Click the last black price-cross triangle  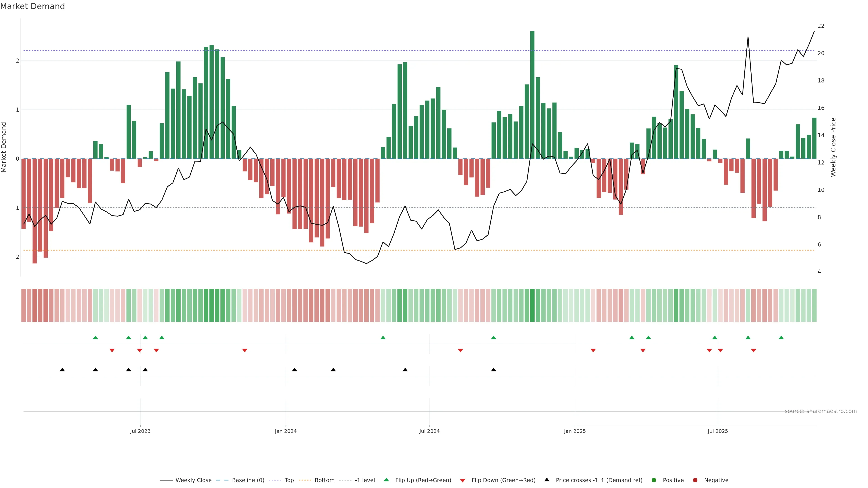[x=494, y=370]
